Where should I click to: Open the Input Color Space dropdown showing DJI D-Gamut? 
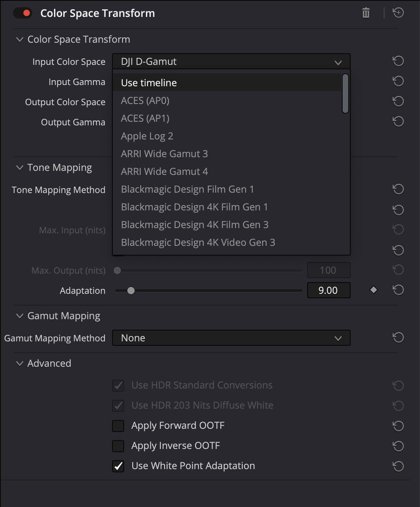coord(231,62)
